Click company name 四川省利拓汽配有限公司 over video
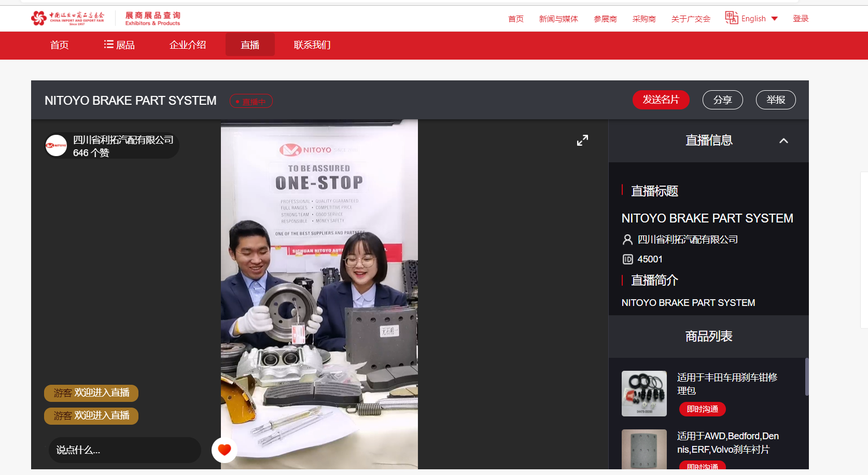Image resolution: width=868 pixels, height=475 pixels. pyautogui.click(x=123, y=140)
